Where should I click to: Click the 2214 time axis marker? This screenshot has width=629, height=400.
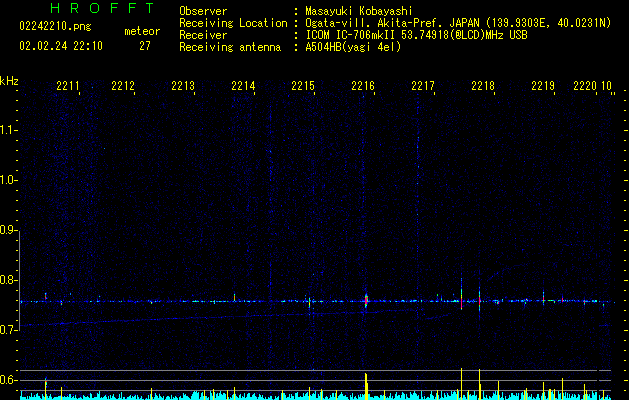pyautogui.click(x=243, y=86)
